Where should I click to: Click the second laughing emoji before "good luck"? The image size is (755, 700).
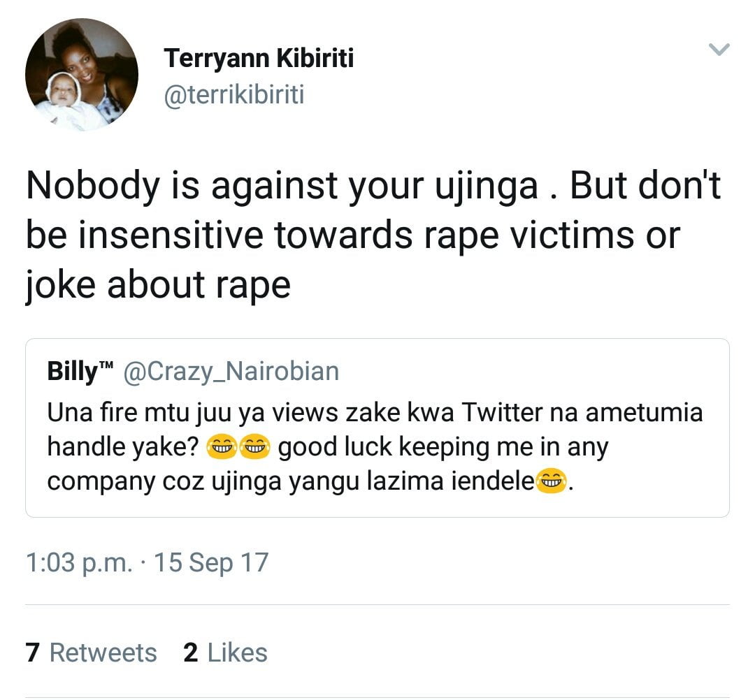coord(254,449)
